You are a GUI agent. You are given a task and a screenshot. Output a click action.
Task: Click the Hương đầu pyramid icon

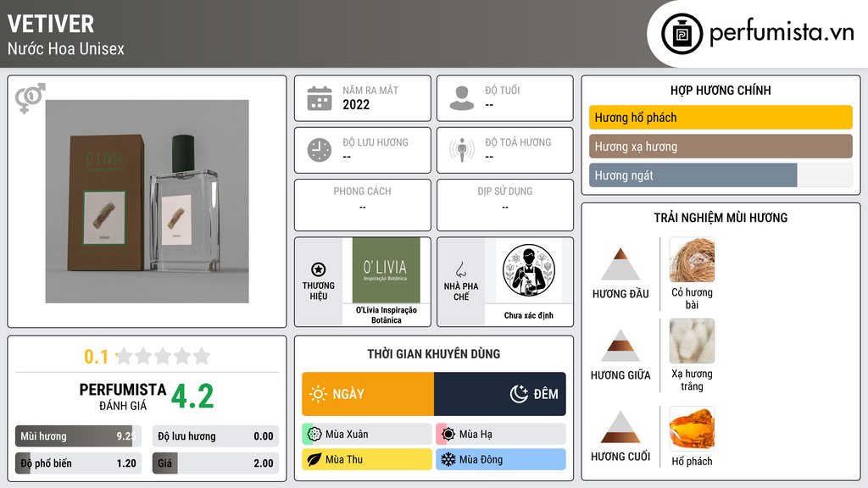(x=620, y=264)
